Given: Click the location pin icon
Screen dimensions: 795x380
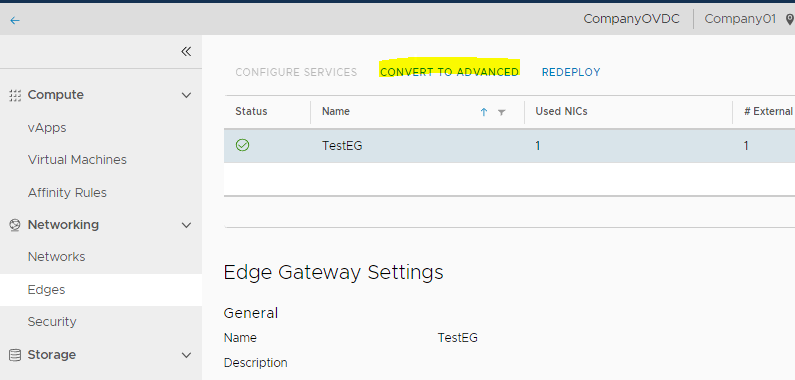Looking at the screenshot, I should click(789, 20).
